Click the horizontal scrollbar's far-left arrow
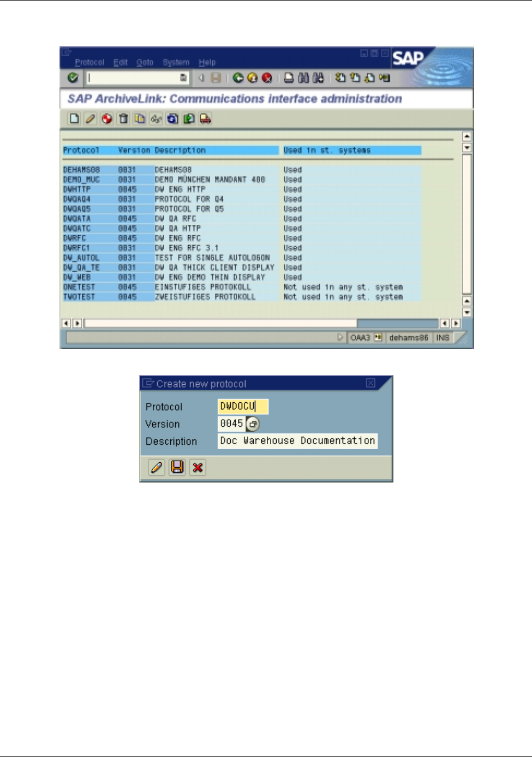The height and width of the screenshot is (757, 532). click(67, 323)
